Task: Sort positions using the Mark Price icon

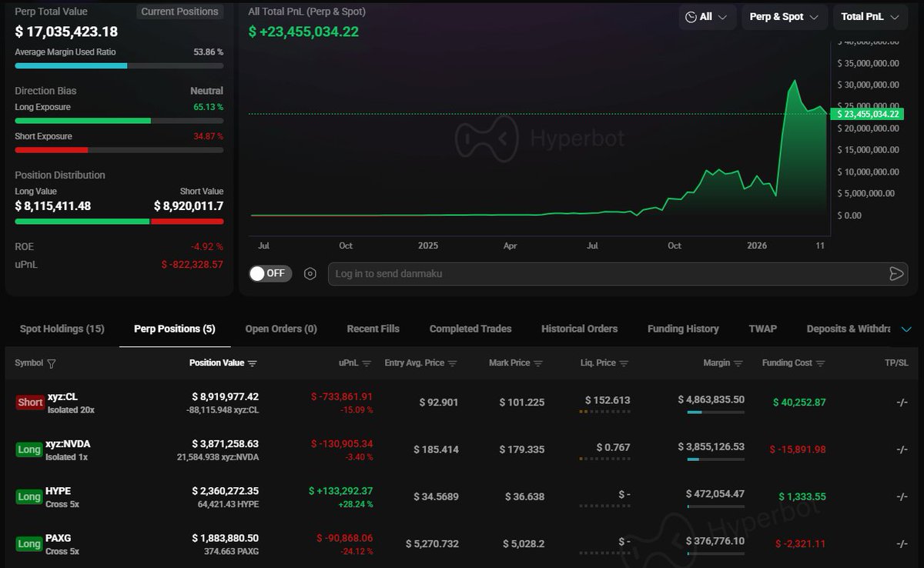Action: pos(538,363)
